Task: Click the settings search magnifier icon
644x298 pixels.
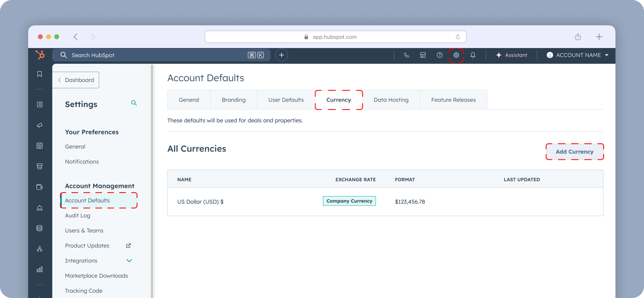Action: point(134,103)
